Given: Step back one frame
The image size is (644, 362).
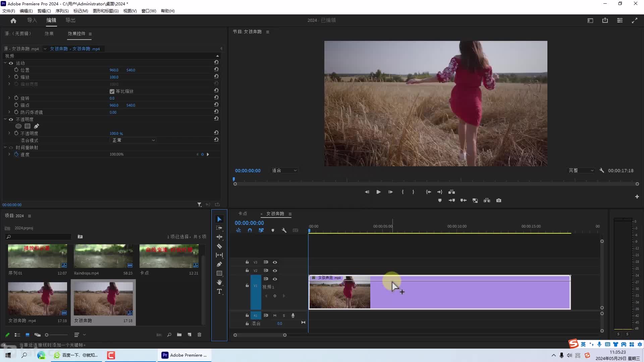Looking at the screenshot, I should (x=367, y=192).
